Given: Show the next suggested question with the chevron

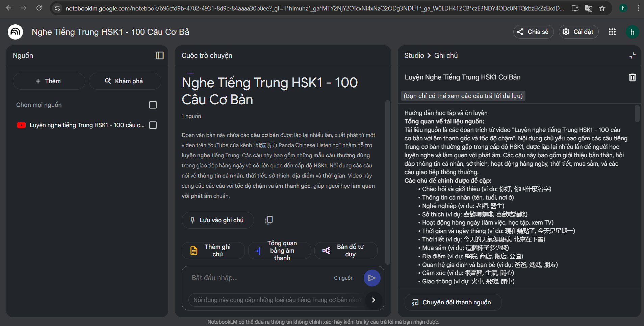Looking at the screenshot, I should pos(373,300).
